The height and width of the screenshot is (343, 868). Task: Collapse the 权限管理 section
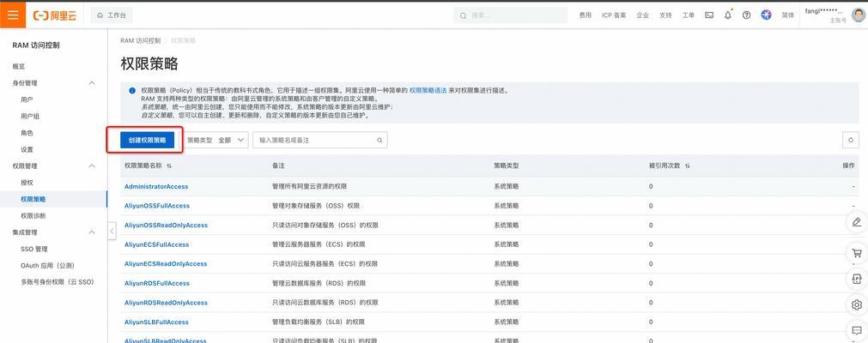[x=92, y=166]
